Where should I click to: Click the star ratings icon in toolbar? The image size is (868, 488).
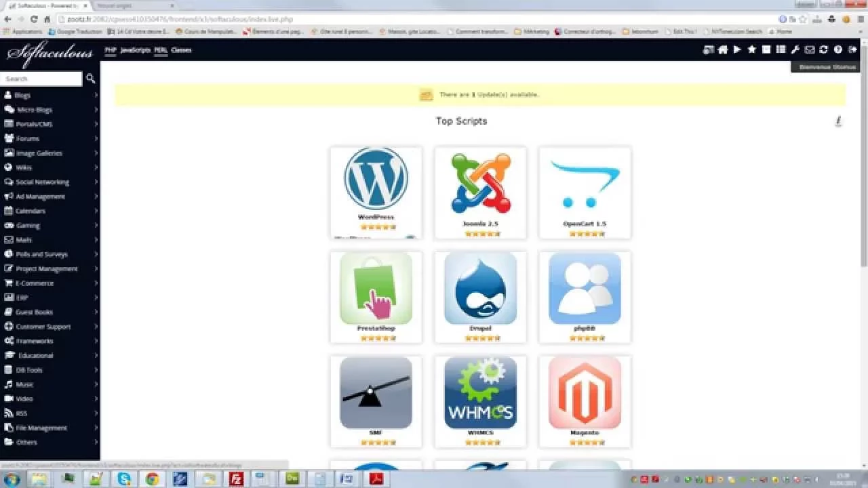[x=752, y=49]
